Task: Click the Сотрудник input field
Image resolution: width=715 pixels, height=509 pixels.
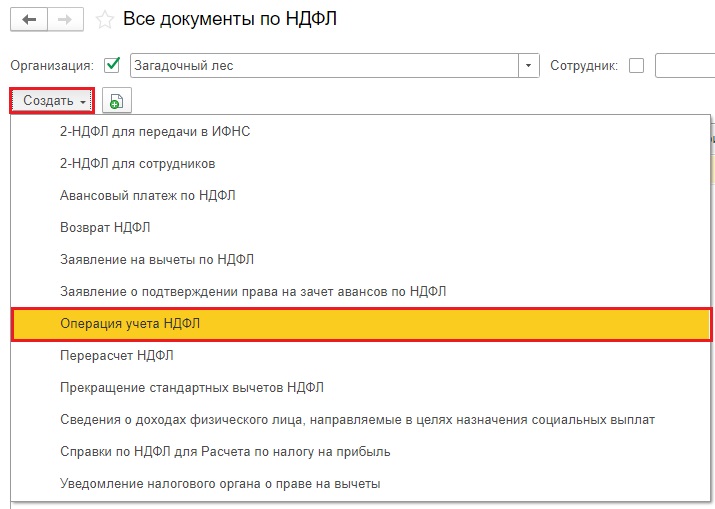Action: point(685,66)
